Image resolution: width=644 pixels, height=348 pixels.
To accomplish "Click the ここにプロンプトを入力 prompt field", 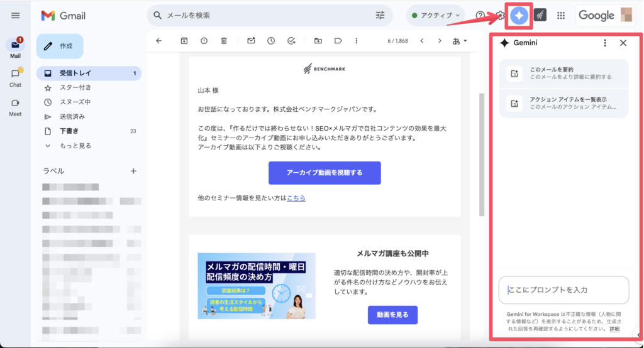I will (x=563, y=290).
